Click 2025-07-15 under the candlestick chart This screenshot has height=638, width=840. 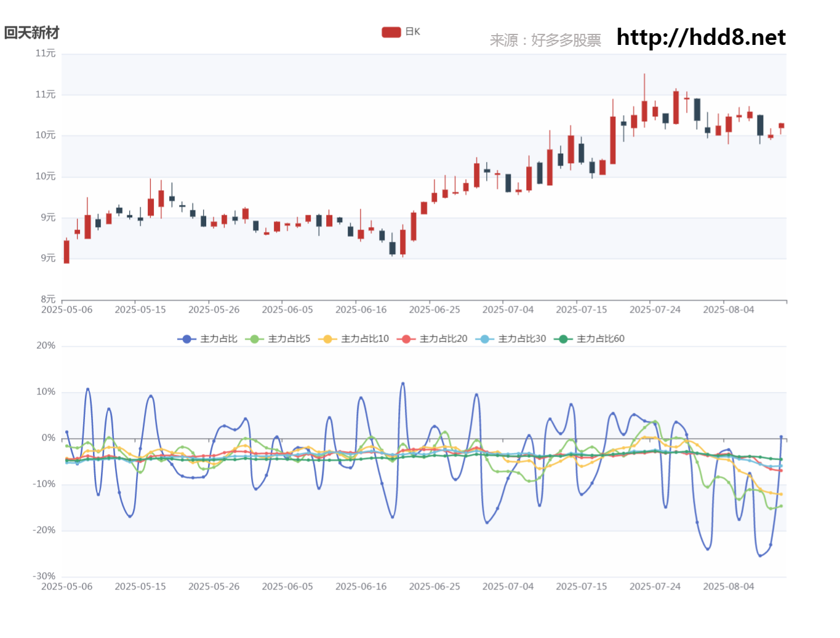point(582,310)
